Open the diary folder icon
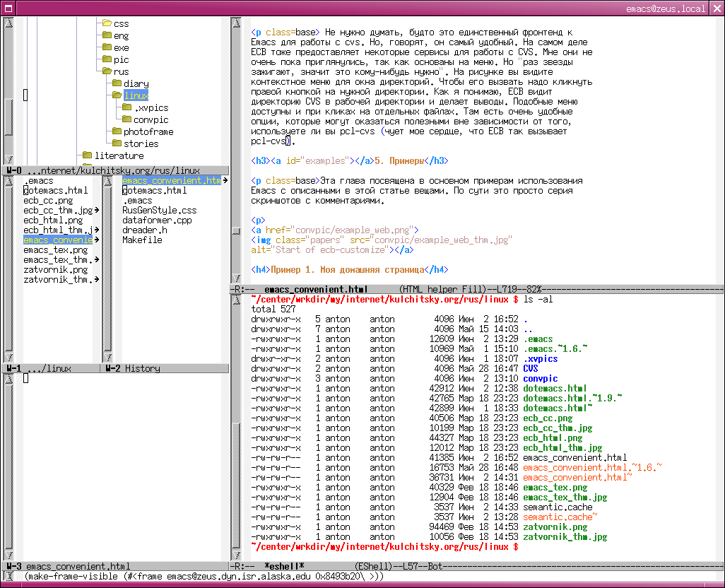This screenshot has width=725, height=588. click(x=117, y=83)
